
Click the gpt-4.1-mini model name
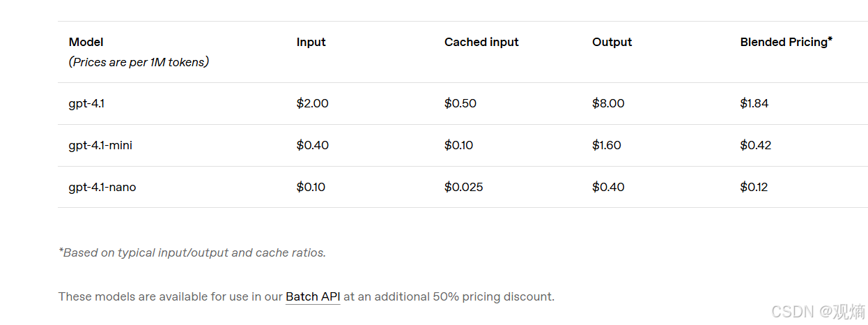[x=100, y=145]
